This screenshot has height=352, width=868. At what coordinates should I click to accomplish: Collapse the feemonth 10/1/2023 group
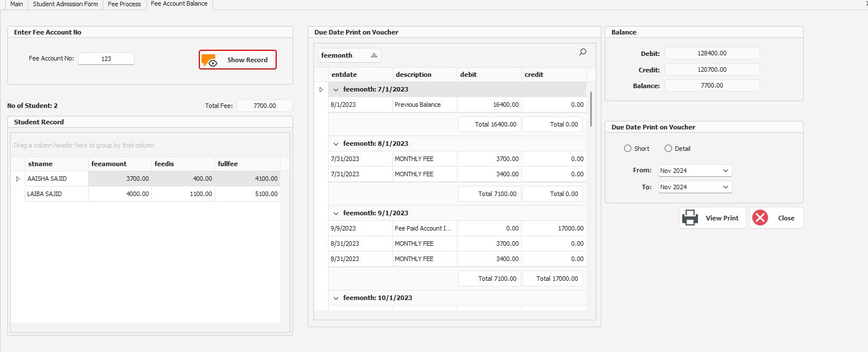tap(336, 298)
